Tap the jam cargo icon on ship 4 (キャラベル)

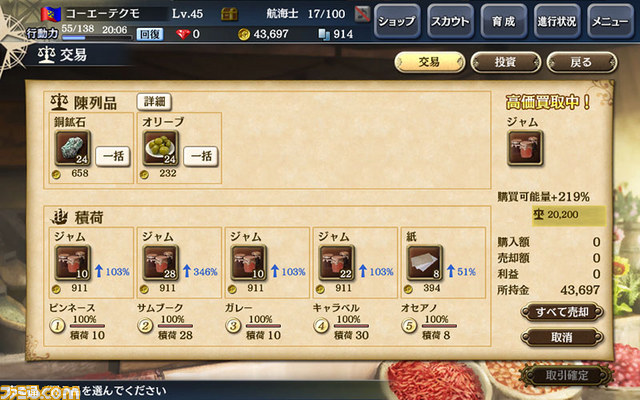[337, 263]
